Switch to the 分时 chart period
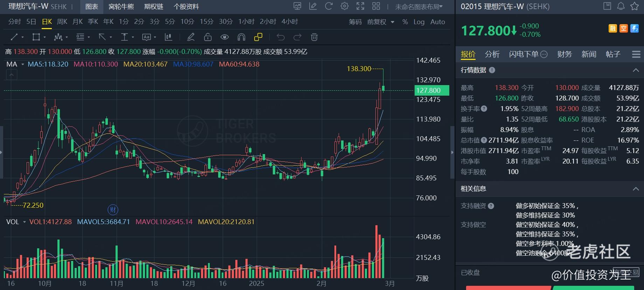This screenshot has height=290, width=644. (x=14, y=22)
